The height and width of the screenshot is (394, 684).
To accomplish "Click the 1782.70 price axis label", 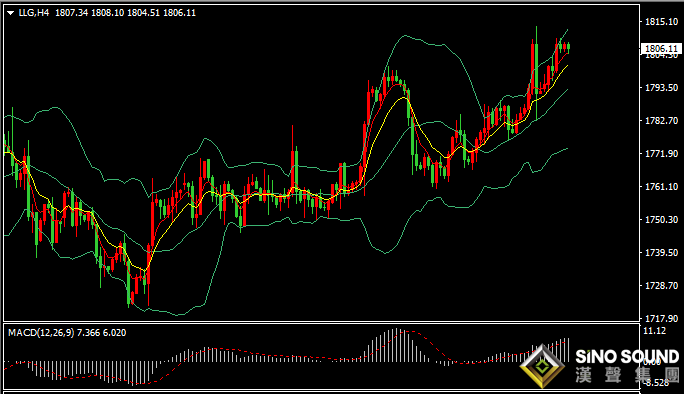I will [661, 120].
